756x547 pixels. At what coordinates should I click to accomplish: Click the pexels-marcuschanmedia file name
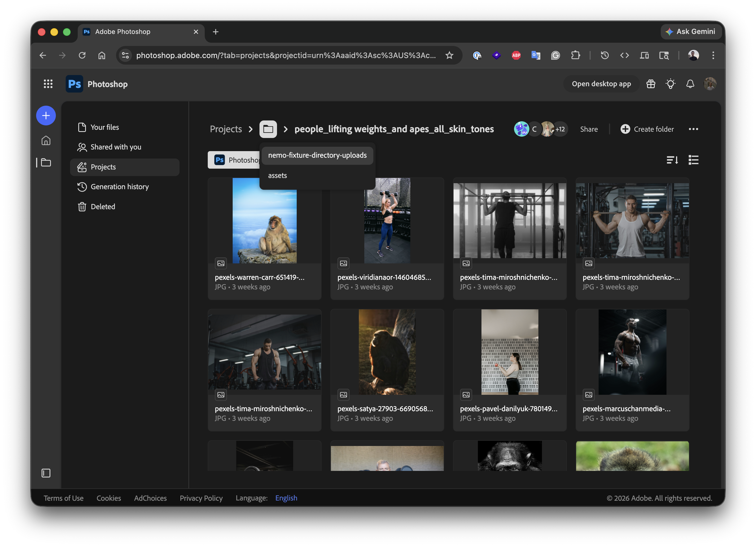(x=627, y=409)
